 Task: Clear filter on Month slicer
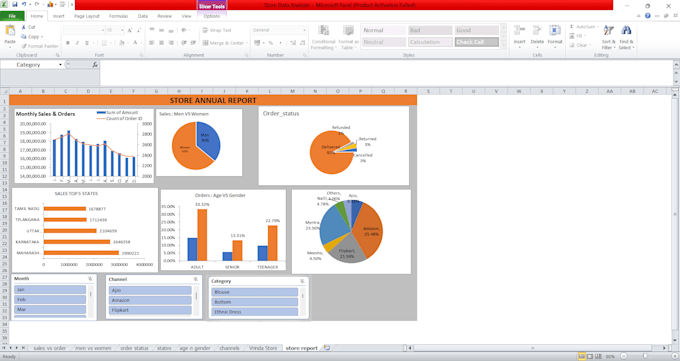pos(90,279)
